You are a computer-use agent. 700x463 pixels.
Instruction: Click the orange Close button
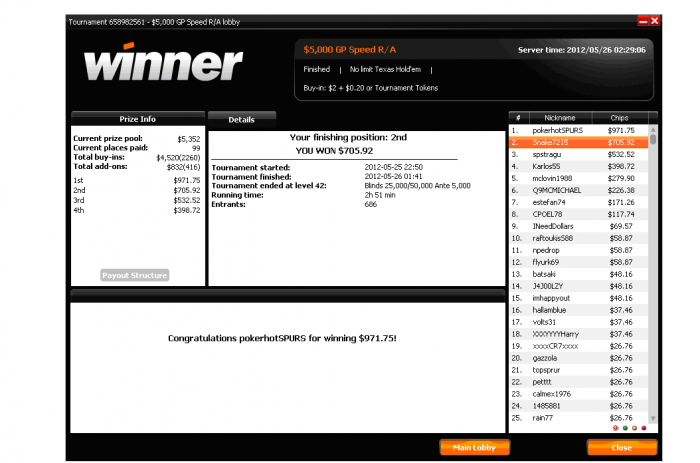coord(622,447)
